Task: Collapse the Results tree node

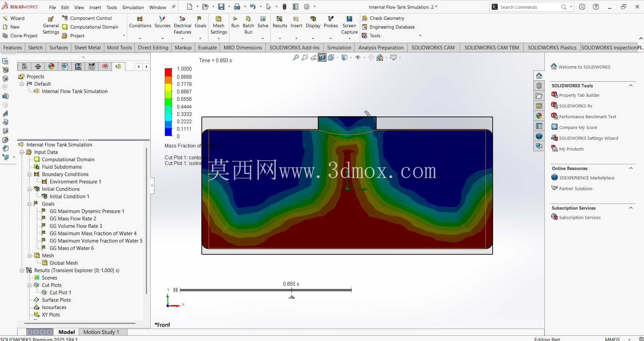Action: tap(22, 270)
